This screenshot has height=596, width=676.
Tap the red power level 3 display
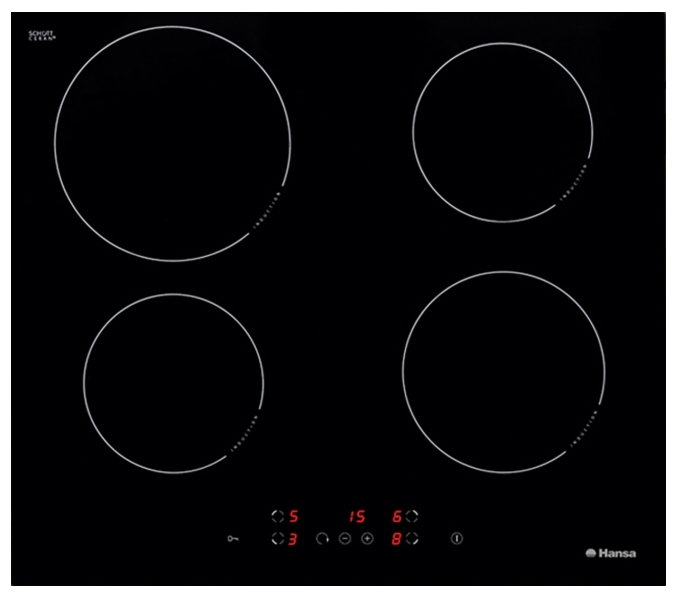[x=294, y=539]
